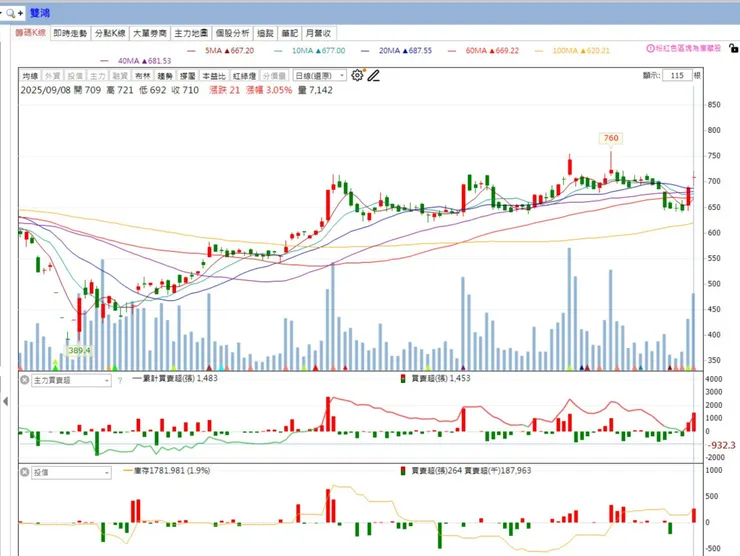The image size is (740, 556).
Task: Click the 漲跌 21 change value
Action: [x=225, y=90]
